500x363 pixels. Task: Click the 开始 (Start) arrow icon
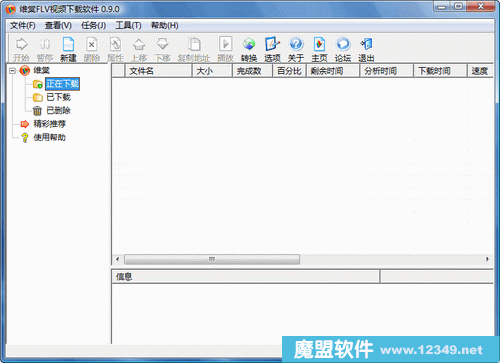coord(21,49)
